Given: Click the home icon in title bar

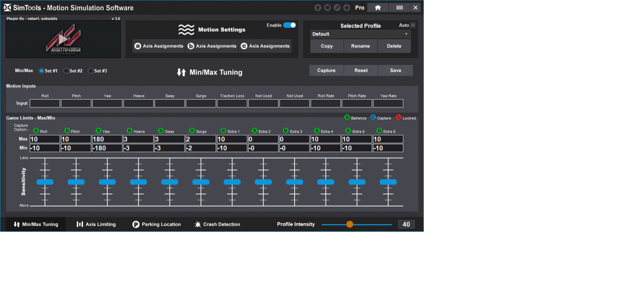Looking at the screenshot, I should click(378, 8).
